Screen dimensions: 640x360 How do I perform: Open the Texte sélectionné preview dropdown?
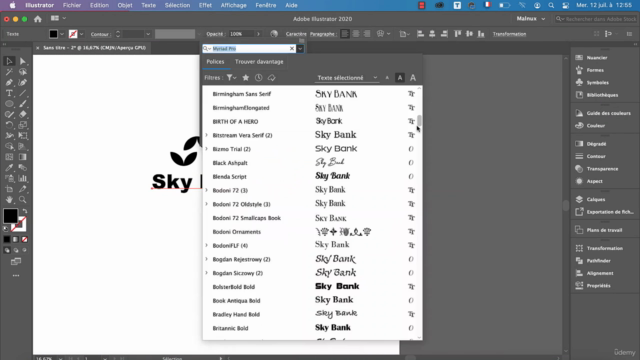pyautogui.click(x=347, y=78)
